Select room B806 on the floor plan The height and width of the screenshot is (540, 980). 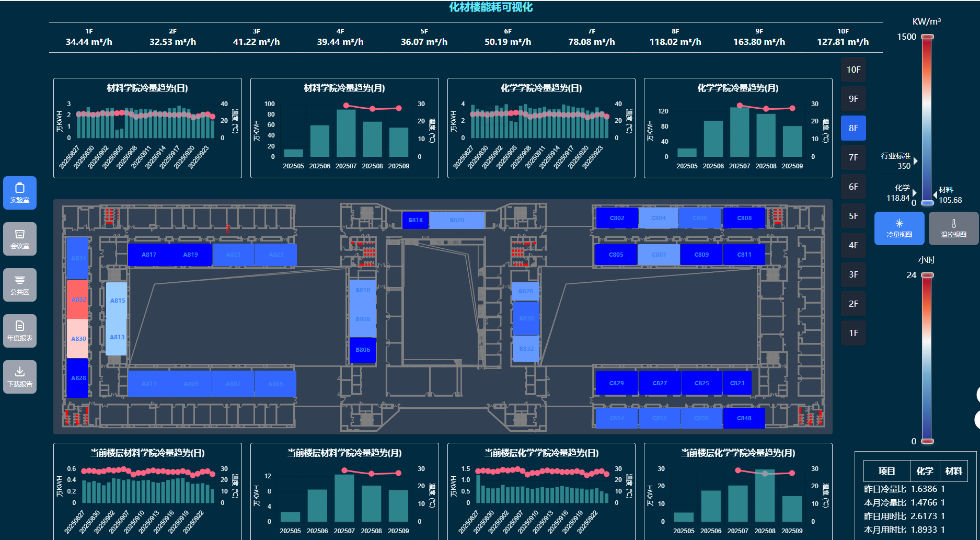(363, 350)
